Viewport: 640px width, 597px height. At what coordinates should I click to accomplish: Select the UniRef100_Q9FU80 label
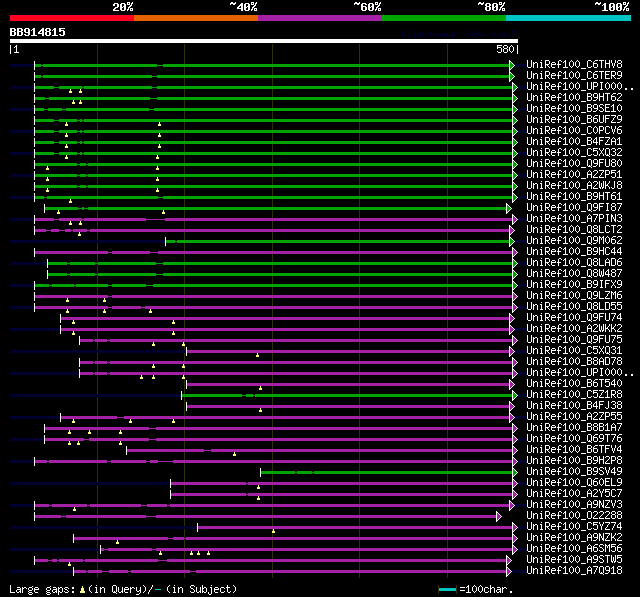(574, 164)
